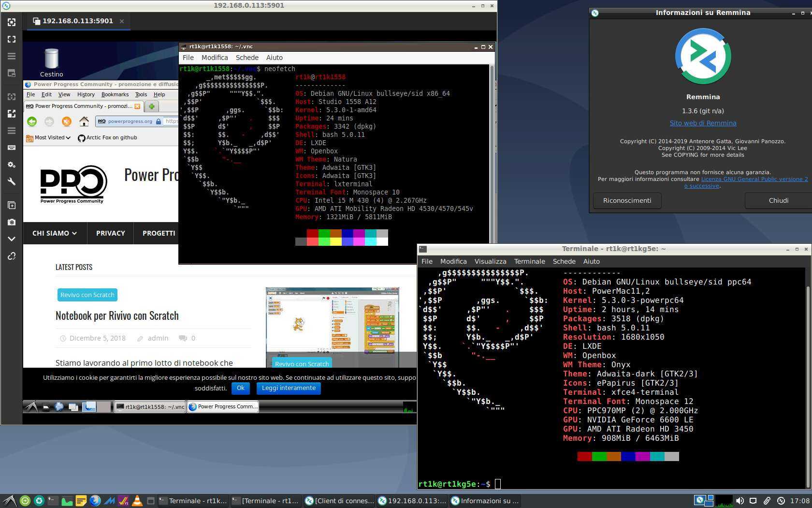Viewport: 812px width, 508px height.
Task: Expand the CHI SIAMO dropdown menu
Action: point(55,233)
